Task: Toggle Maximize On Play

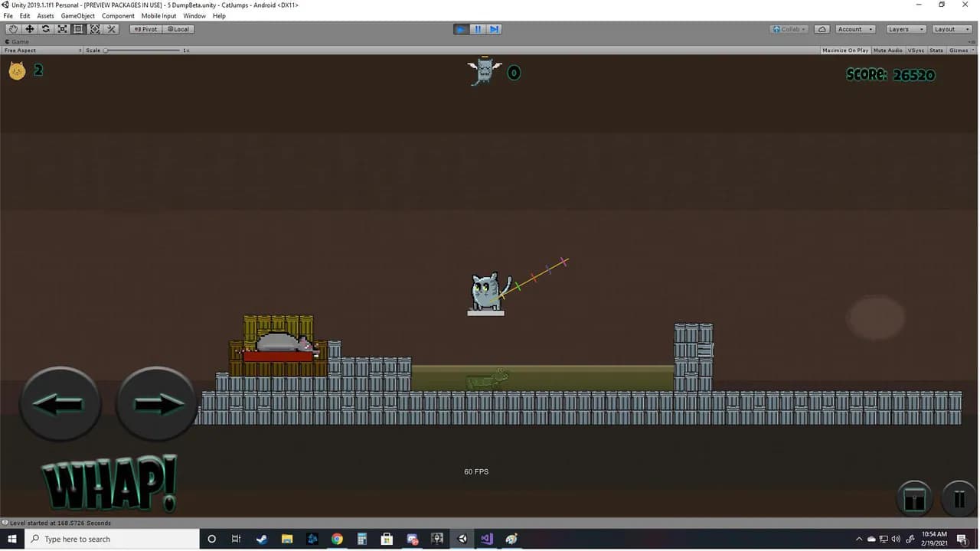Action: 845,51
